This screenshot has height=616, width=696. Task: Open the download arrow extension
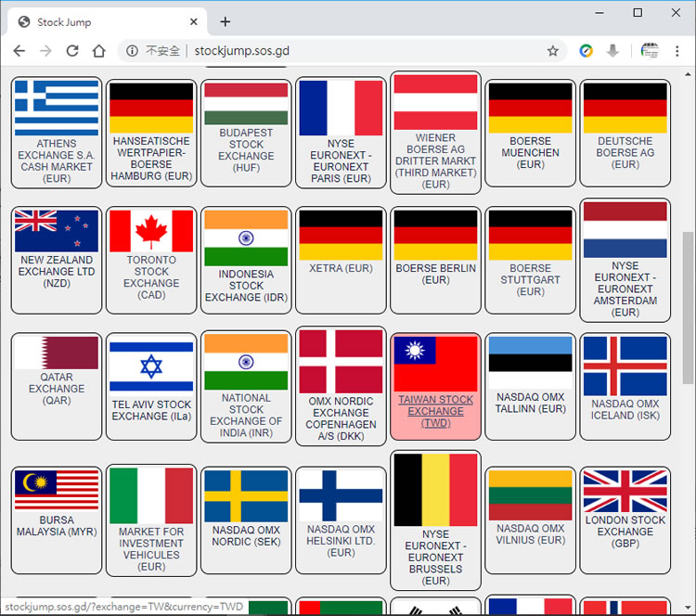pos(612,51)
